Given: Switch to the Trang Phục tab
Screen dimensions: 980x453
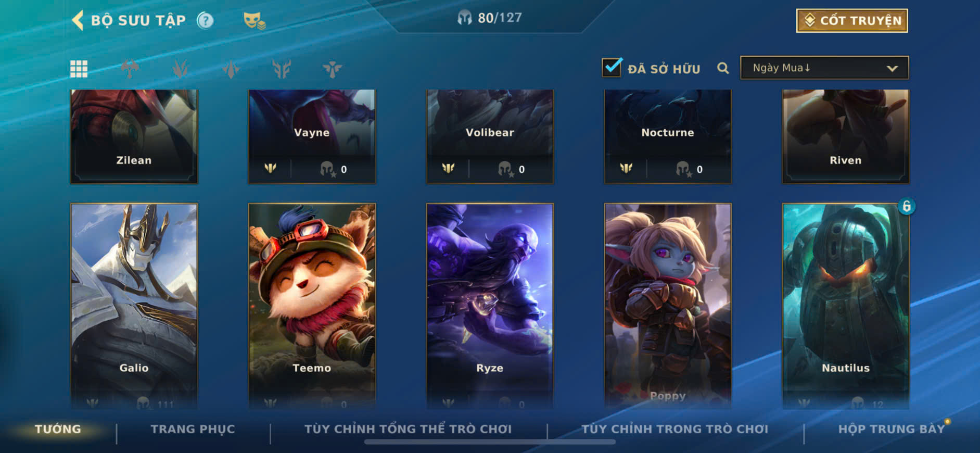Looking at the screenshot, I should (193, 429).
